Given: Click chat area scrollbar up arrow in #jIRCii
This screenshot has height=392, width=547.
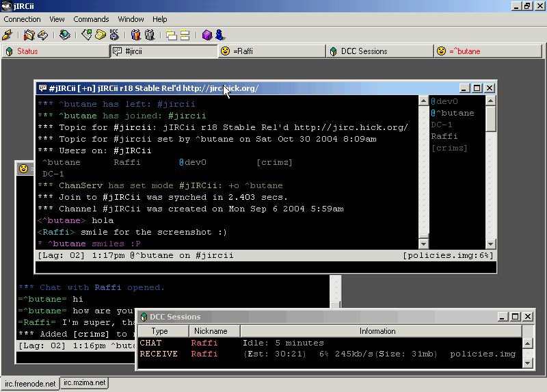Looking at the screenshot, I should point(423,101).
